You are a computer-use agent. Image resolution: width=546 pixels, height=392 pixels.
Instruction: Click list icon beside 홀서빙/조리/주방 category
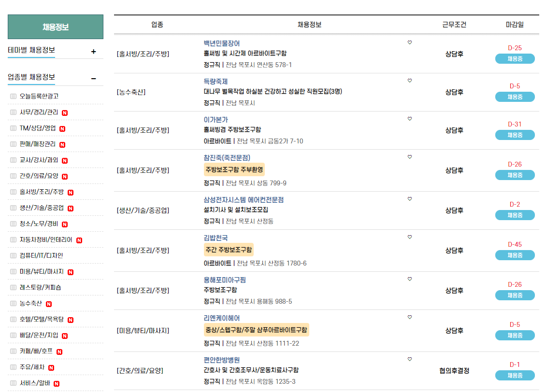pos(13,192)
